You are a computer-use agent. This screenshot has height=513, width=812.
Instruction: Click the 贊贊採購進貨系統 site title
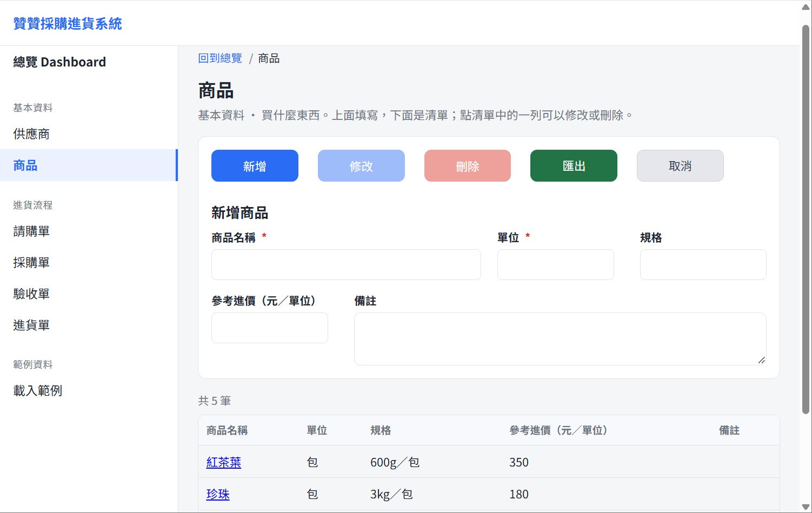(x=68, y=24)
